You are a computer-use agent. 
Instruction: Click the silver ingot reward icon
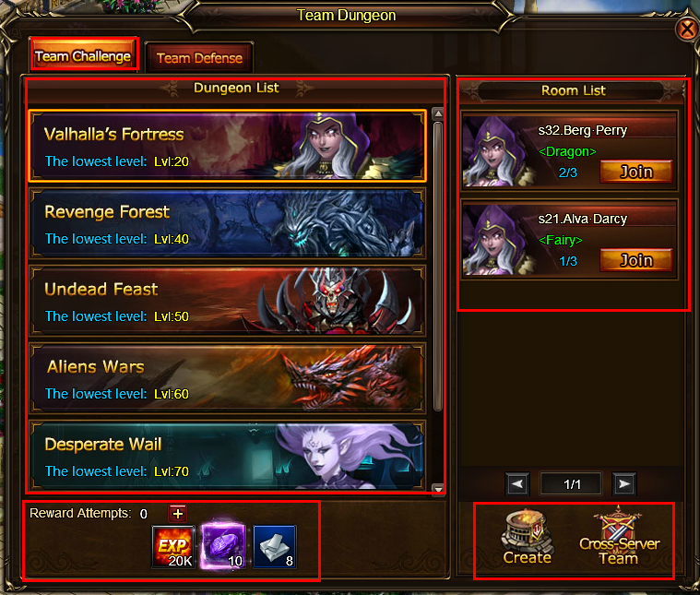click(x=275, y=546)
